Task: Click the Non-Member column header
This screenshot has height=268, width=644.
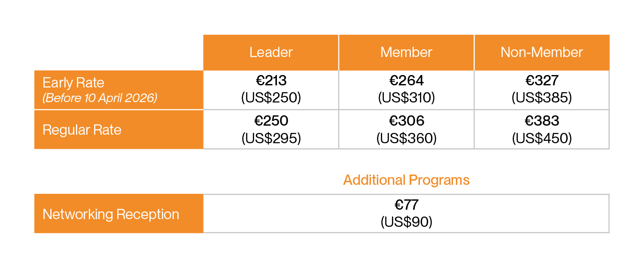Action: 541,52
